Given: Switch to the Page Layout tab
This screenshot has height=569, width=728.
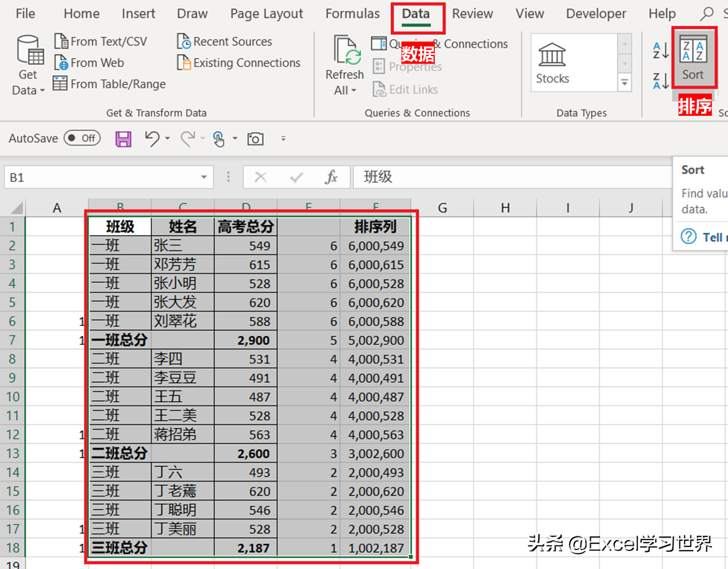Looking at the screenshot, I should click(x=266, y=14).
